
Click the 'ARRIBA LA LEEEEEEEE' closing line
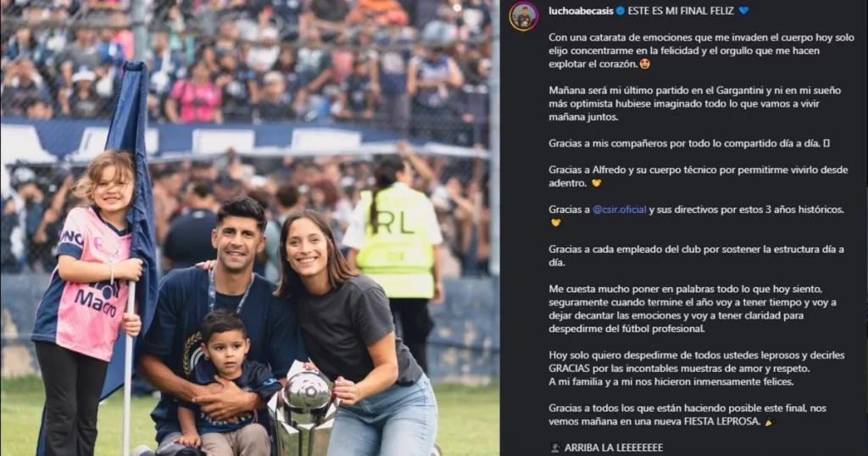pos(614,448)
